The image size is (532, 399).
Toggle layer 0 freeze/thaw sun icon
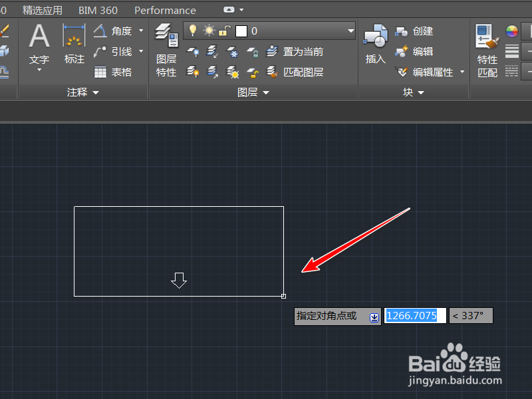(x=209, y=31)
